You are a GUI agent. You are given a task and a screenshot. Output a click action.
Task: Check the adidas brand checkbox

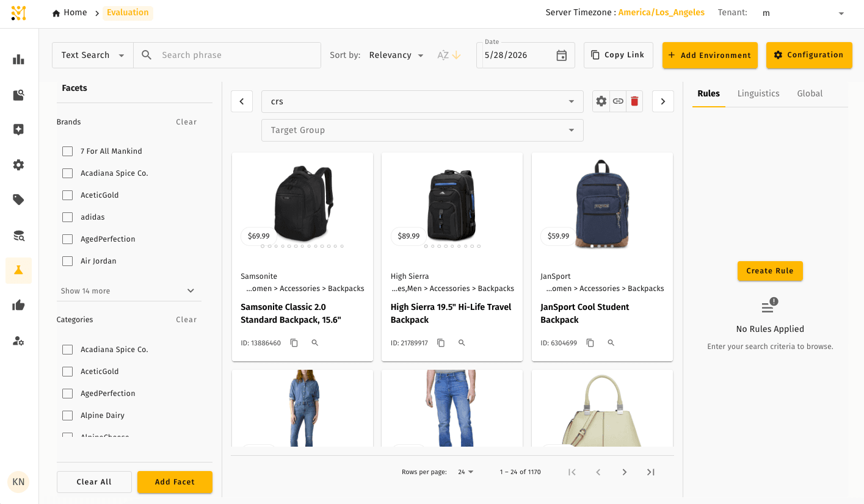(68, 217)
